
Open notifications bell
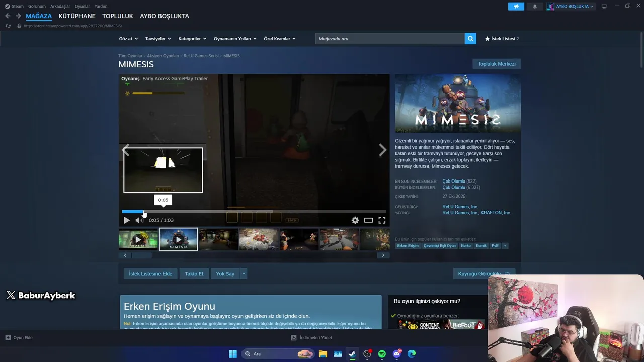pyautogui.click(x=535, y=7)
